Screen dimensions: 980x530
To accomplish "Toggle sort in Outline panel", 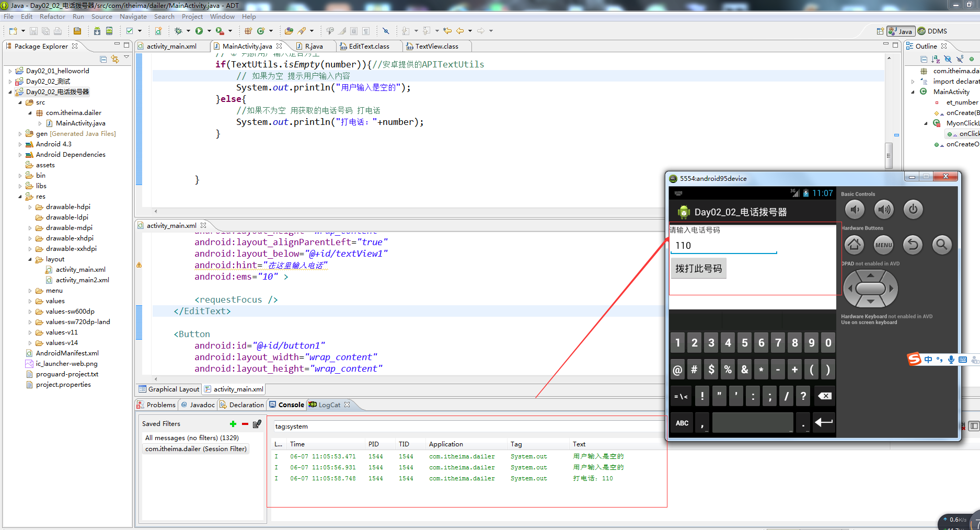I will [x=936, y=59].
